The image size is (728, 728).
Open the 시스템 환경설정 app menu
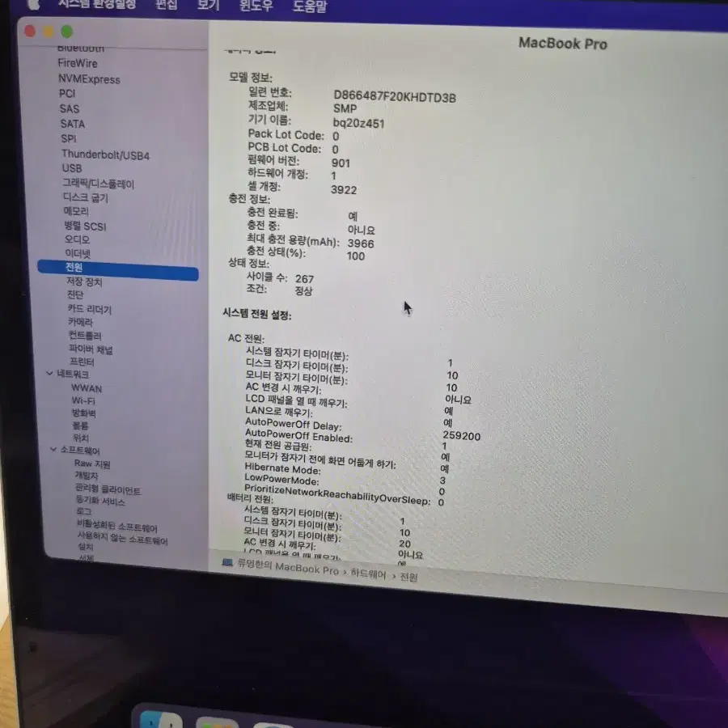click(x=97, y=4)
